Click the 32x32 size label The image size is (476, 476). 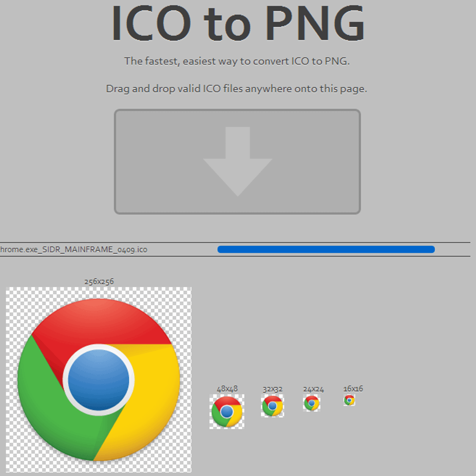tap(273, 389)
